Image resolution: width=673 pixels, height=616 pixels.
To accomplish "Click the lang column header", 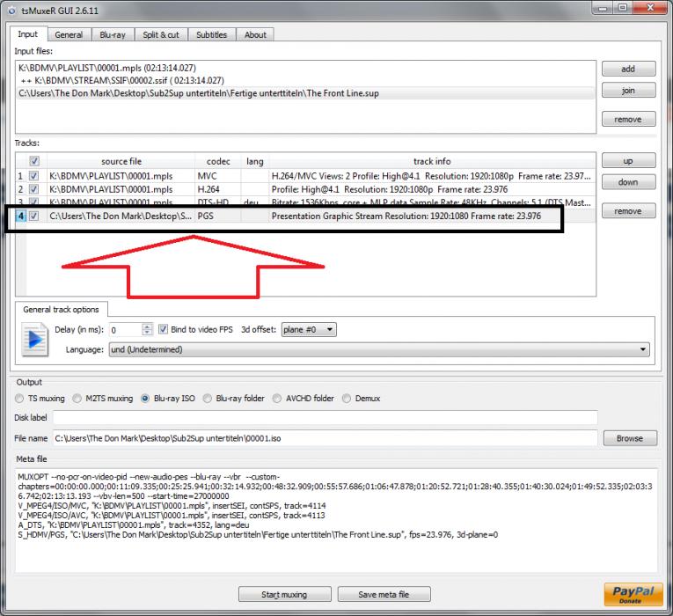I will (x=255, y=161).
